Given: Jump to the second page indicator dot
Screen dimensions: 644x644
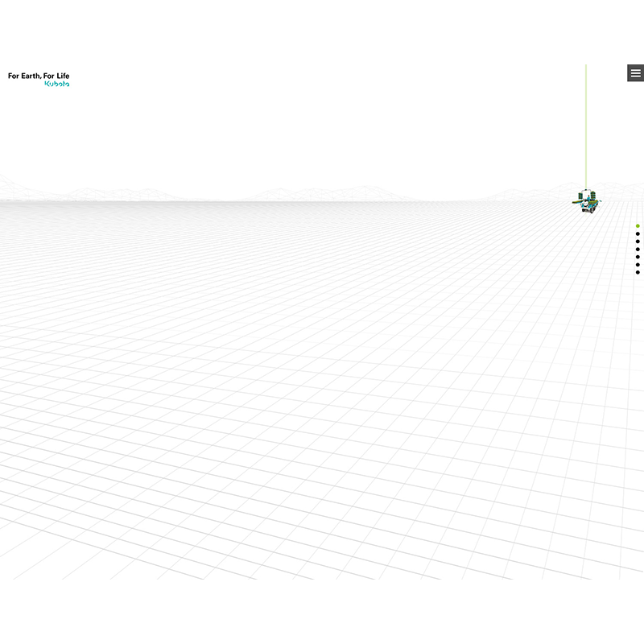Looking at the screenshot, I should pyautogui.click(x=638, y=233).
